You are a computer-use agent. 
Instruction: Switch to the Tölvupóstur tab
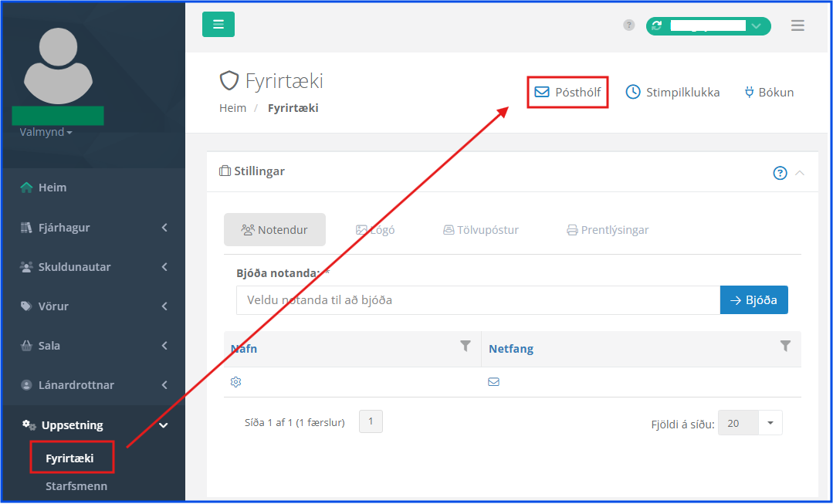[480, 230]
